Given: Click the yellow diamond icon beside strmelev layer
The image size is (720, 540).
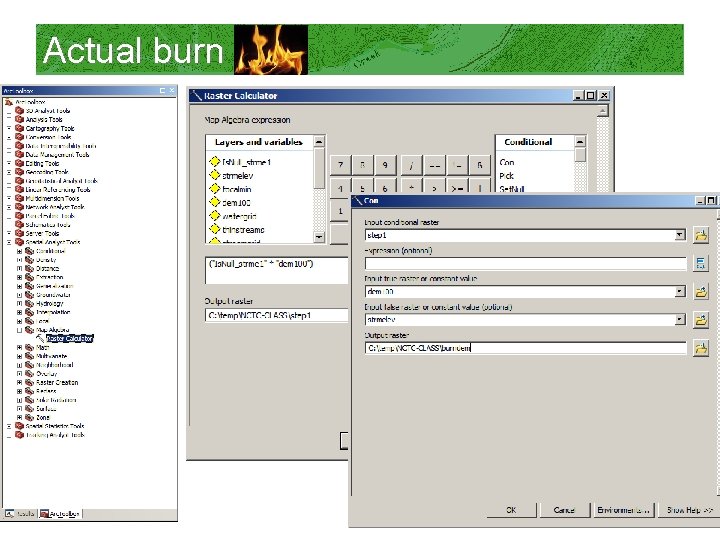Looking at the screenshot, I should pyautogui.click(x=214, y=175).
